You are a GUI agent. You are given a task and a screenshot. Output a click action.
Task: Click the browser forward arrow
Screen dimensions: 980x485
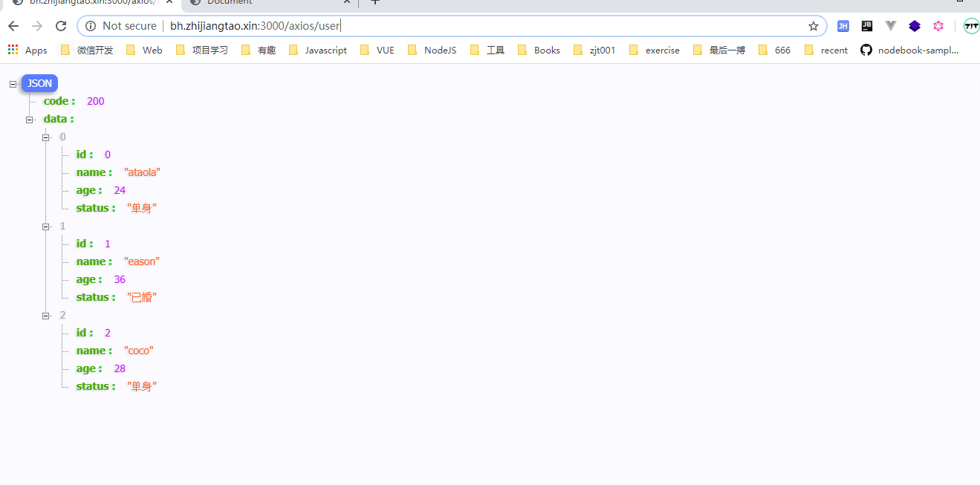coord(37,26)
